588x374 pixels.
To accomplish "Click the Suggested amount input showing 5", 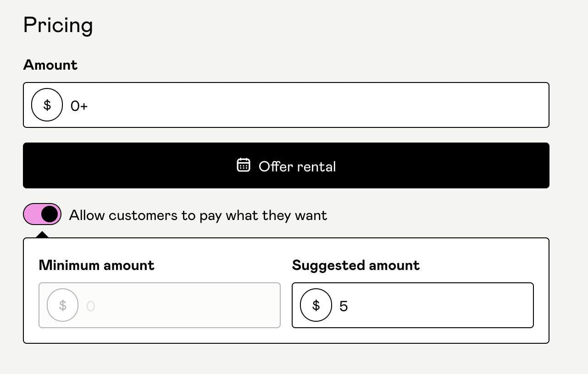I will pos(412,305).
